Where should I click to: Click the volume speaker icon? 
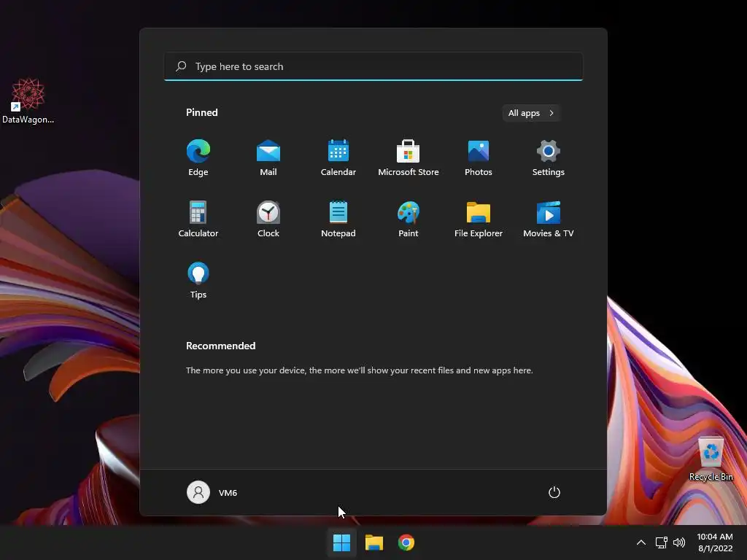click(679, 542)
